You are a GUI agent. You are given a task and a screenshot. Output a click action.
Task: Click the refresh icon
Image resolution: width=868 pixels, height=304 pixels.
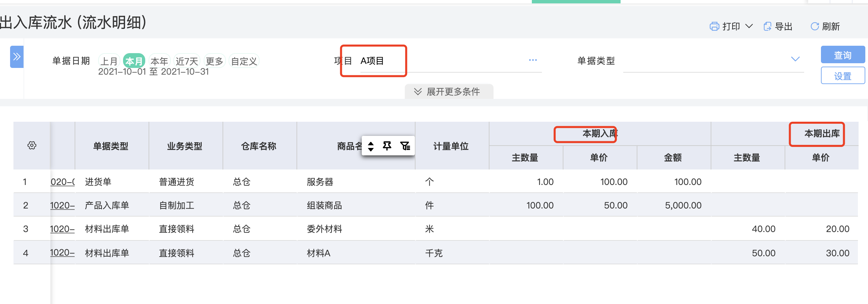[815, 27]
